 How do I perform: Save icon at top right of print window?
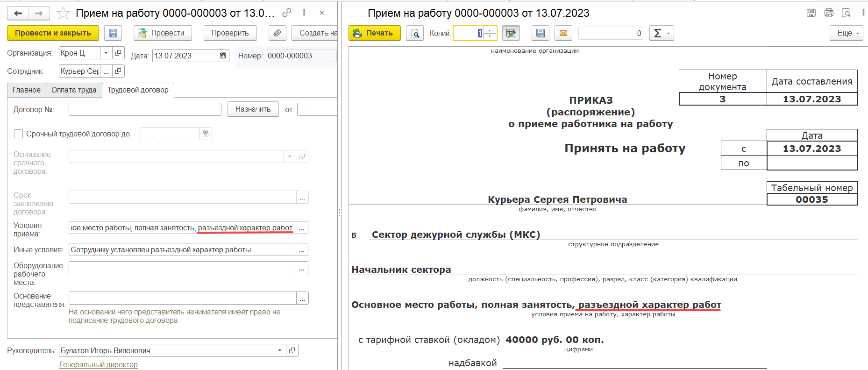coord(811,13)
